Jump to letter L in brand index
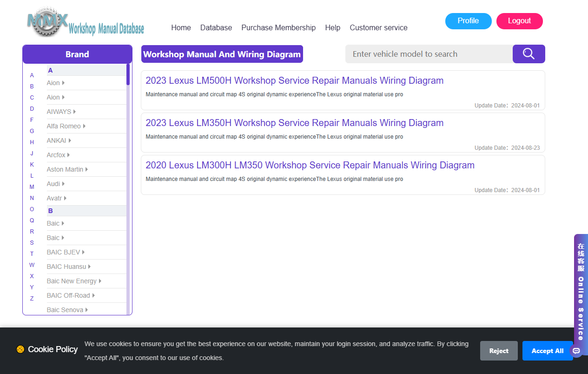 (32, 176)
